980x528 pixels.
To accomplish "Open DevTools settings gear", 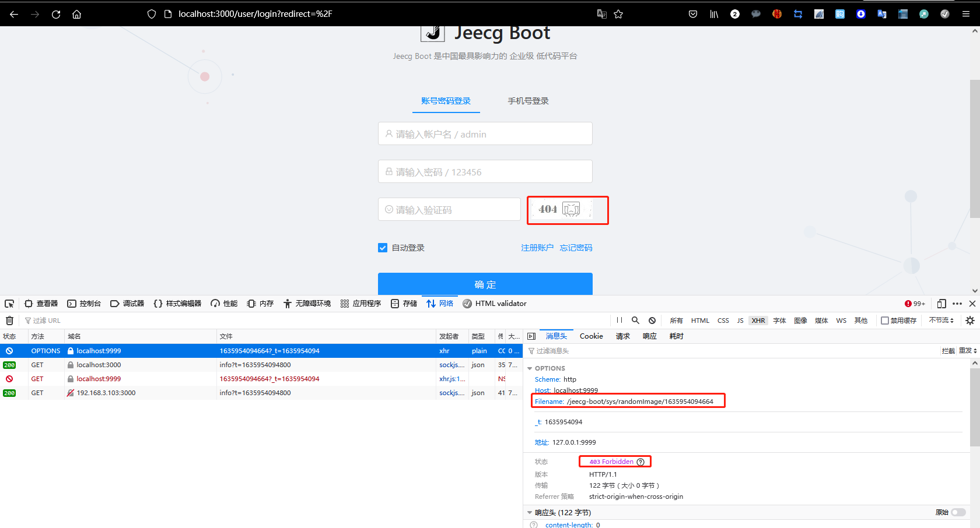I will (970, 320).
